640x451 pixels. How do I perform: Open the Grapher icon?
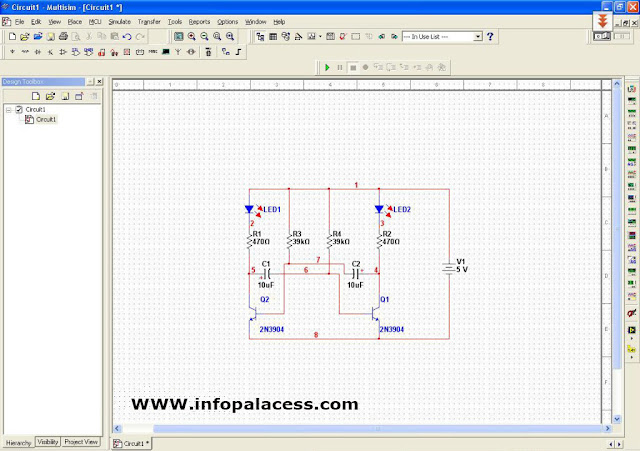(x=311, y=37)
